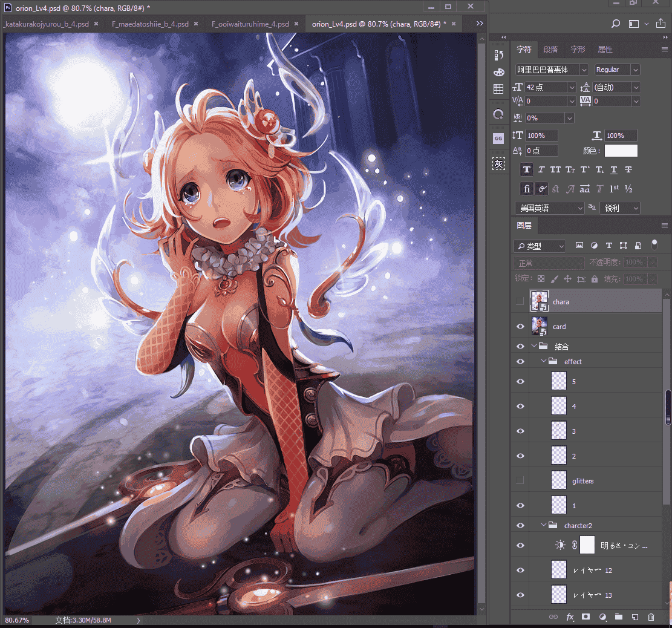This screenshot has width=672, height=628.
Task: Toggle faux bold text style
Action: 527,170
